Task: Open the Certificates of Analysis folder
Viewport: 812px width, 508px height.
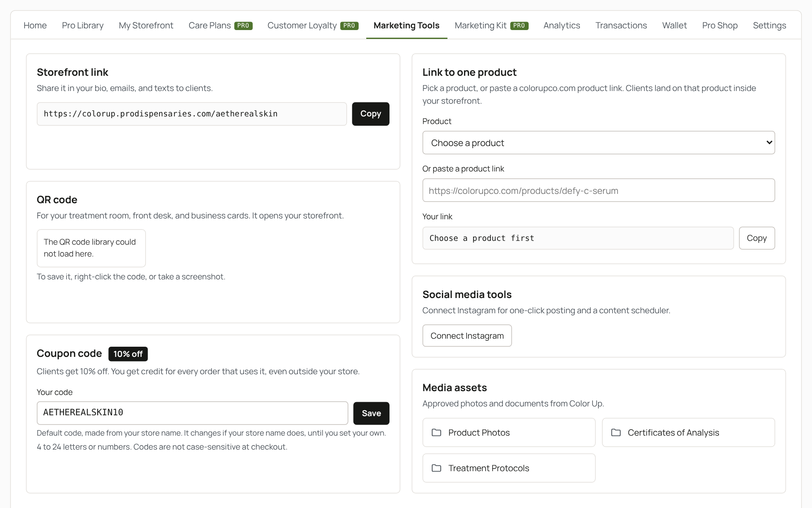Action: [688, 433]
